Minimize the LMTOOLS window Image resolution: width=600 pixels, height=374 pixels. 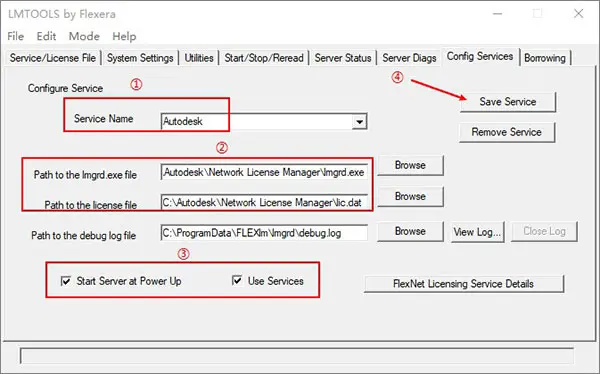[x=497, y=14]
